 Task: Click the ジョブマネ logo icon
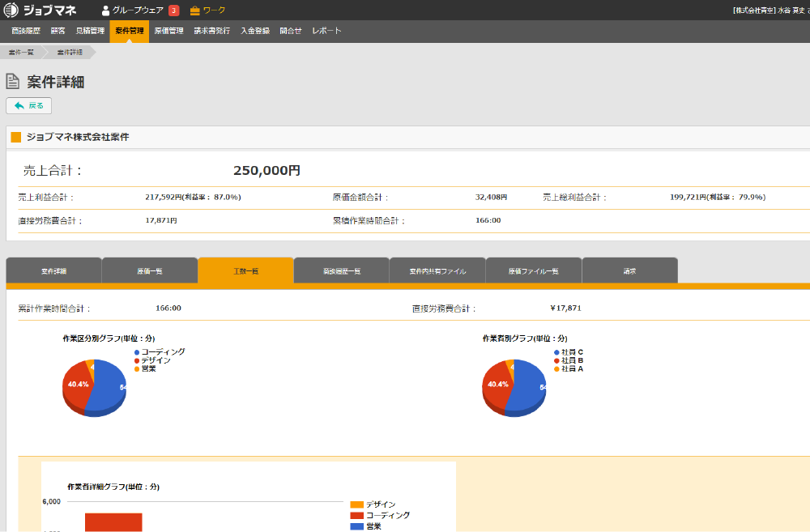coord(11,10)
